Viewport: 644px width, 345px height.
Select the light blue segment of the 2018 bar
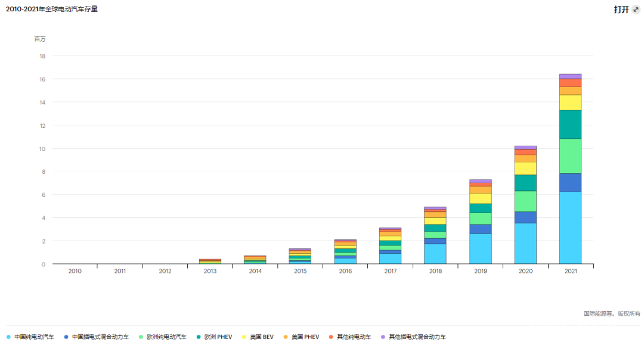(435, 254)
